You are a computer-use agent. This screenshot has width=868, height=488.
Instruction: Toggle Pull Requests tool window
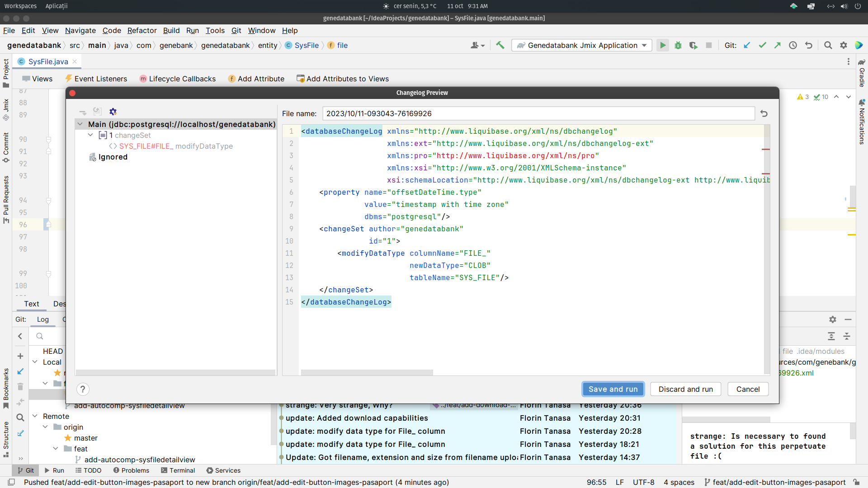coord(6,199)
